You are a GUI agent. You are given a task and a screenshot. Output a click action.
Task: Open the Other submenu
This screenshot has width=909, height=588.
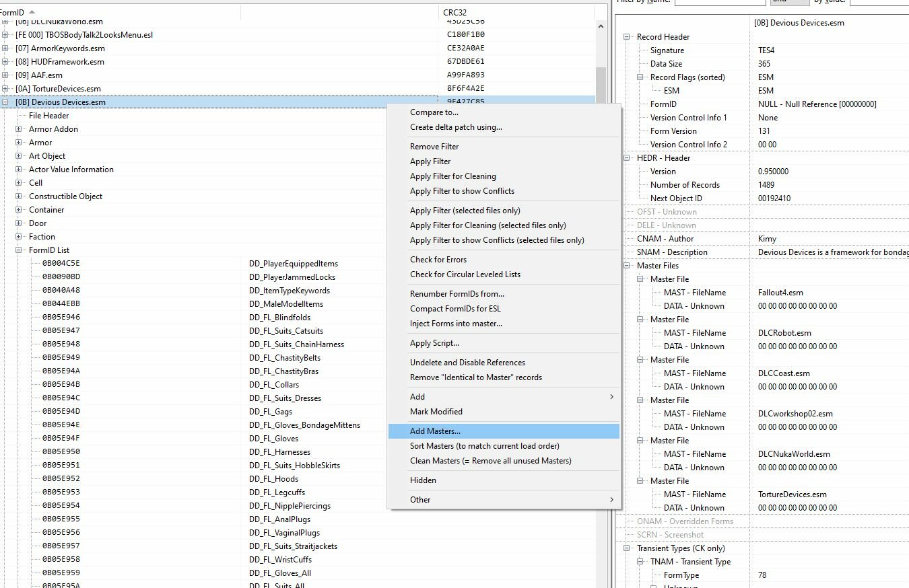coord(504,500)
